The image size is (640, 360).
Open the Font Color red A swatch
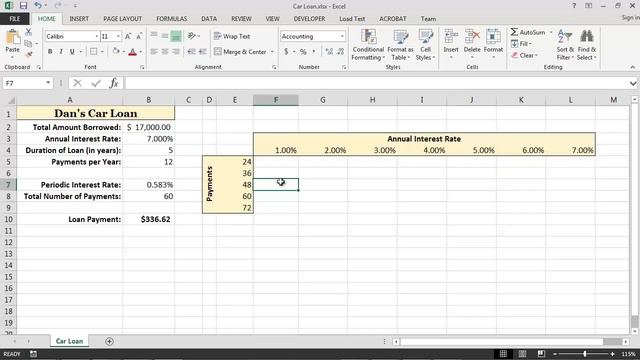[133, 51]
